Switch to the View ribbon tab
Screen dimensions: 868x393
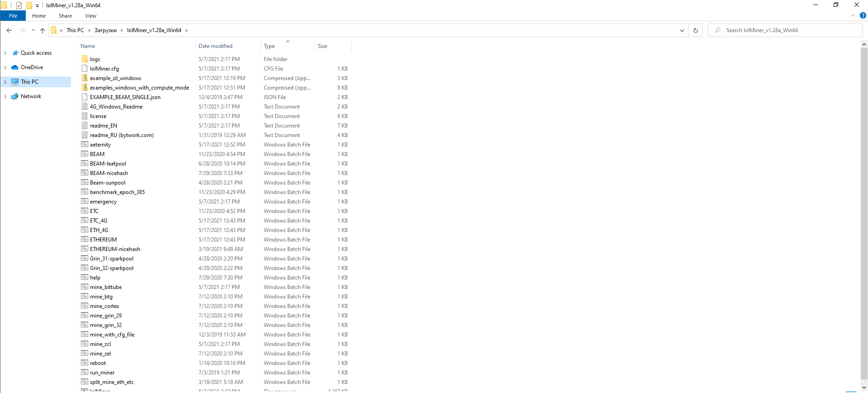point(90,16)
